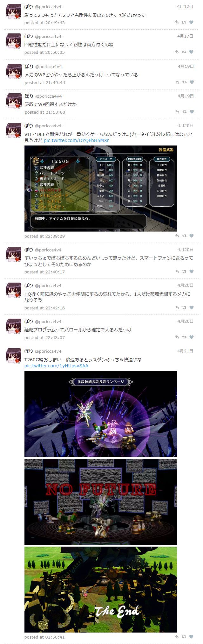Image resolution: width=203 pixels, height=644 pixels.
Task: Open the posted at 22:39:29 timestamp
Action: [44, 236]
